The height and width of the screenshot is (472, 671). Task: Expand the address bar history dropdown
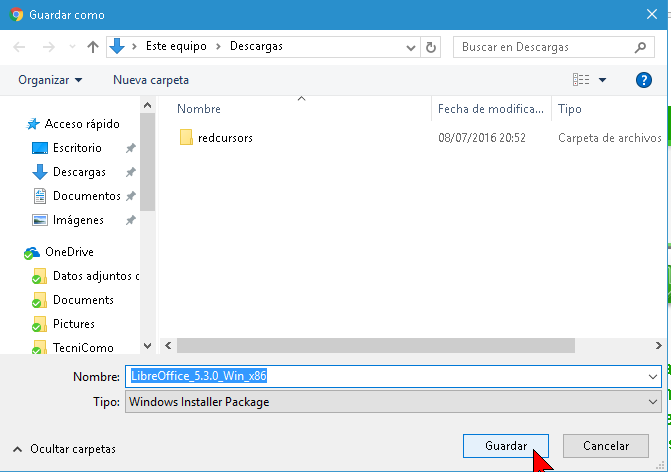coord(411,47)
